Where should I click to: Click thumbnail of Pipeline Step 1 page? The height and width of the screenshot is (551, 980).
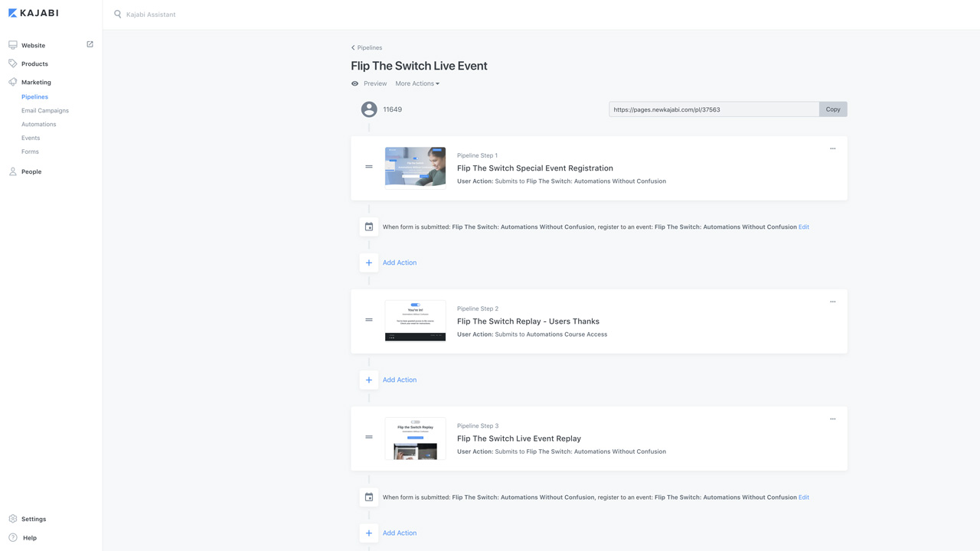click(415, 167)
